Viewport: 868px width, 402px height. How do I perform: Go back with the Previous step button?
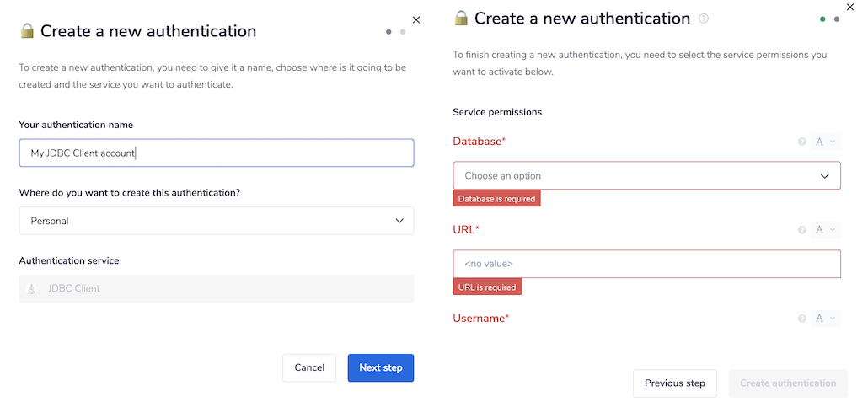click(674, 383)
